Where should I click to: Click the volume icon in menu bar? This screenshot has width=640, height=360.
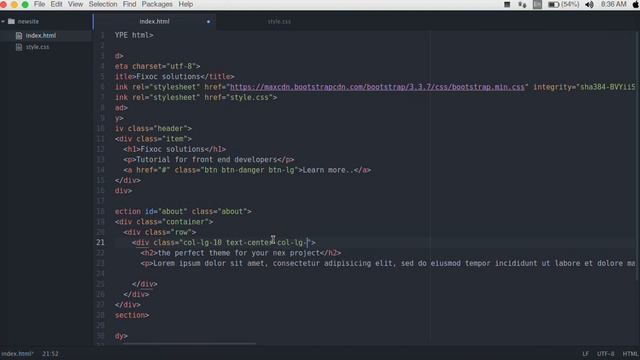pyautogui.click(x=589, y=4)
